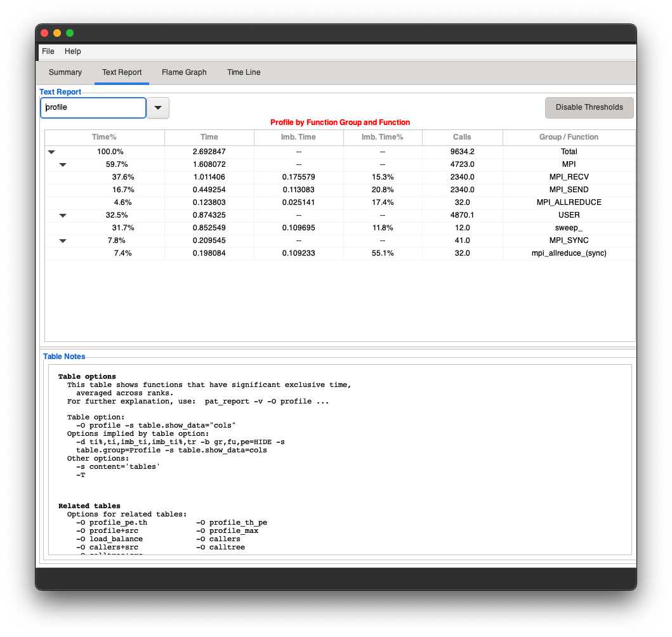Screen dimensions: 672x637
Task: Switch to the Time Line tab
Action: (x=243, y=72)
